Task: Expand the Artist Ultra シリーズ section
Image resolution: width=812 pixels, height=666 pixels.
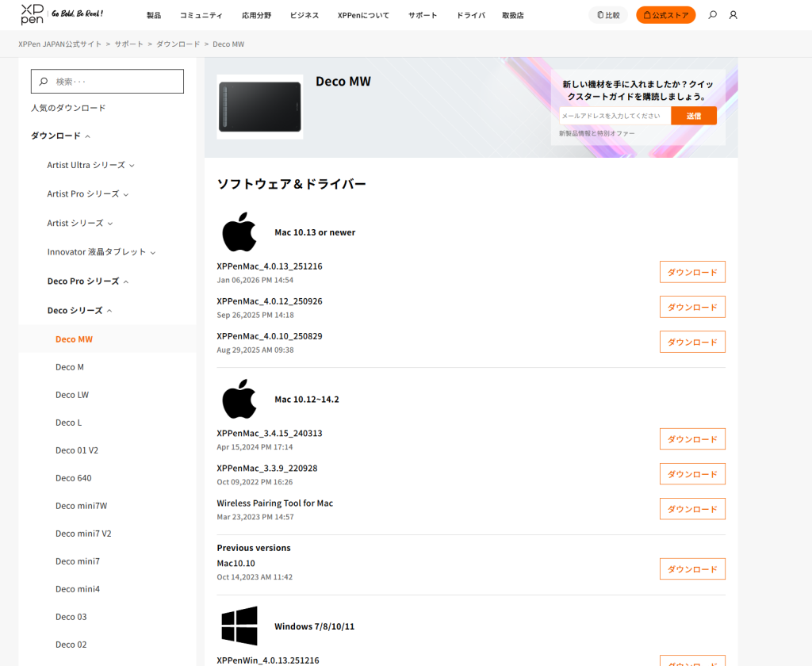Action: (90, 165)
